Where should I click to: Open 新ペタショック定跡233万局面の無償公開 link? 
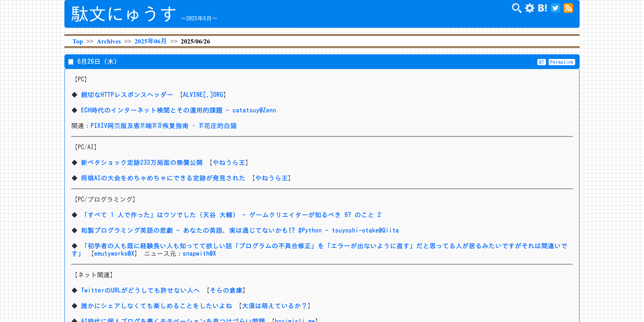point(141,163)
